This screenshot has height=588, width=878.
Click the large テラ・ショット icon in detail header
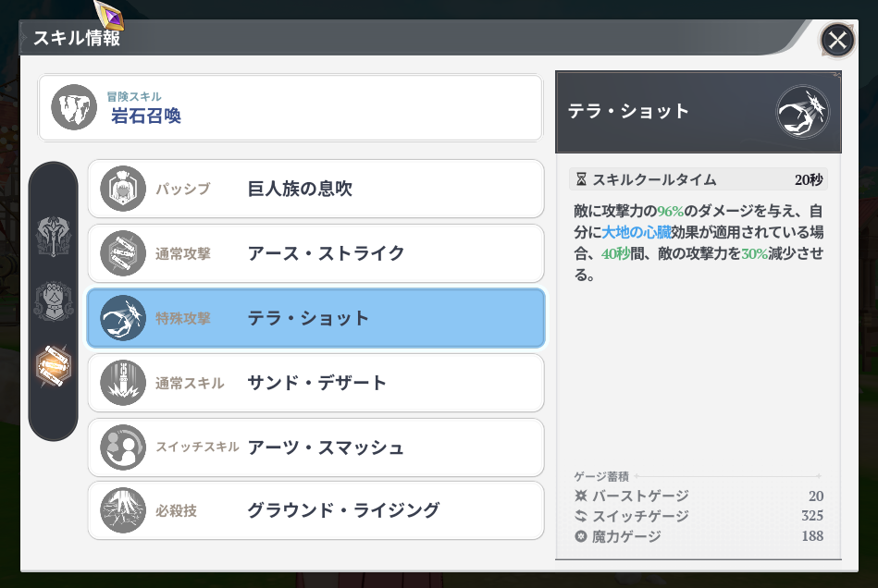pyautogui.click(x=802, y=112)
